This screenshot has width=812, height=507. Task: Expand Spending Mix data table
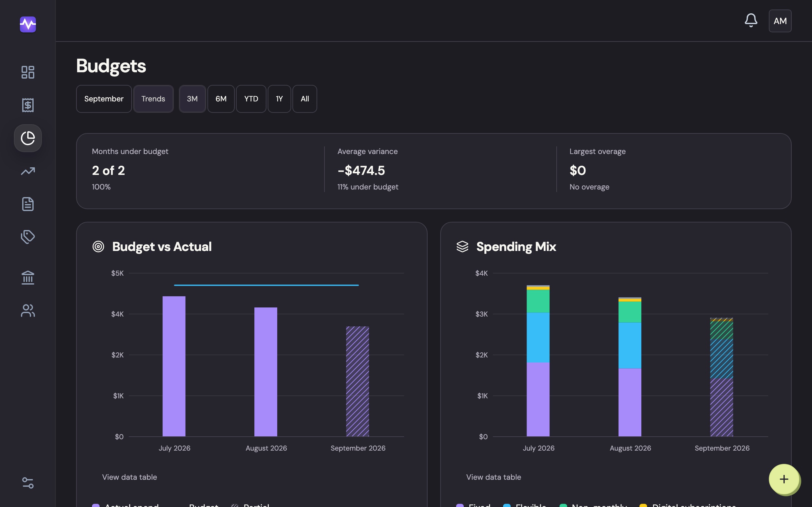494,477
